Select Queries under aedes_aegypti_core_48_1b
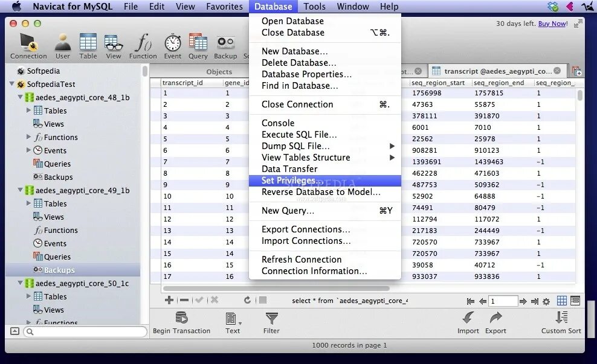The width and height of the screenshot is (597, 364). click(57, 164)
